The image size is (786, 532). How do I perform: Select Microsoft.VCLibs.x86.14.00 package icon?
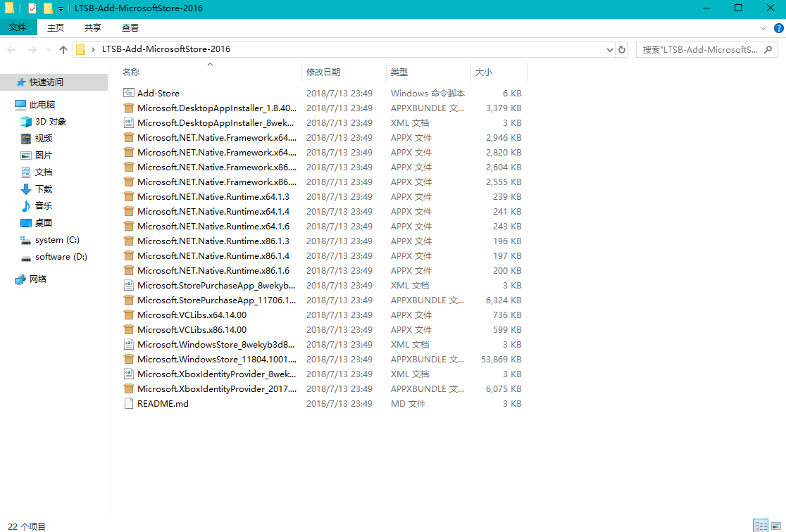[x=129, y=329]
